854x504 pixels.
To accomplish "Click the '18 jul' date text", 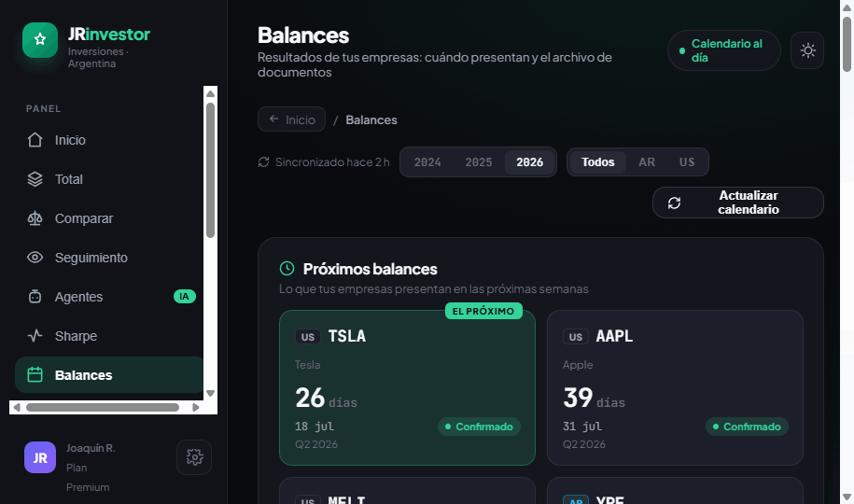I will point(315,427).
